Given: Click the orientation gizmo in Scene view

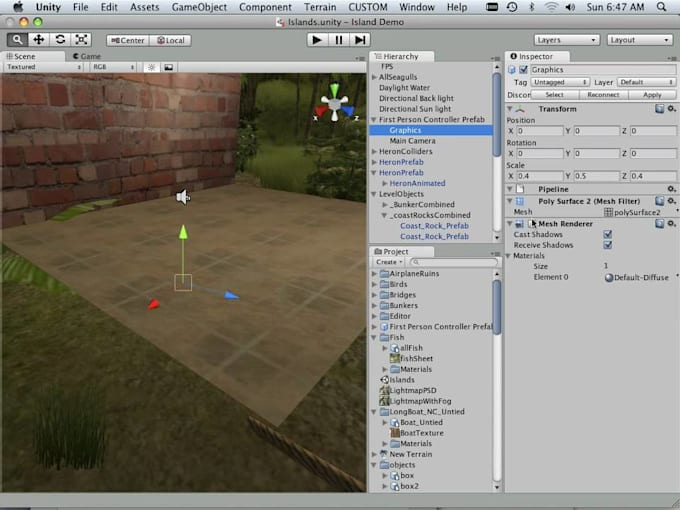Looking at the screenshot, I should click(334, 103).
